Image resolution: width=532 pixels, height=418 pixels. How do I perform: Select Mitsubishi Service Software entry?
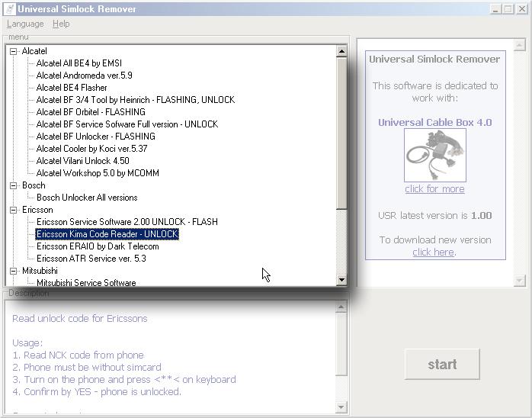pyautogui.click(x=86, y=282)
